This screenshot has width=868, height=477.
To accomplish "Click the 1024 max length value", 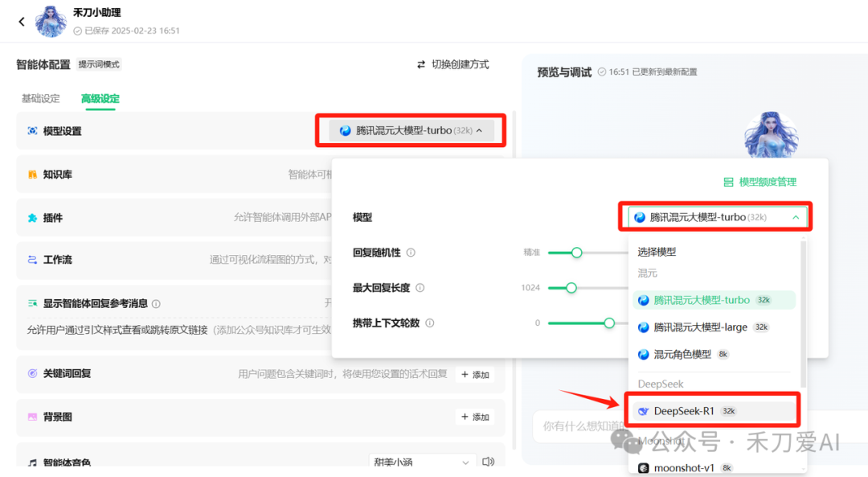I will (x=530, y=287).
